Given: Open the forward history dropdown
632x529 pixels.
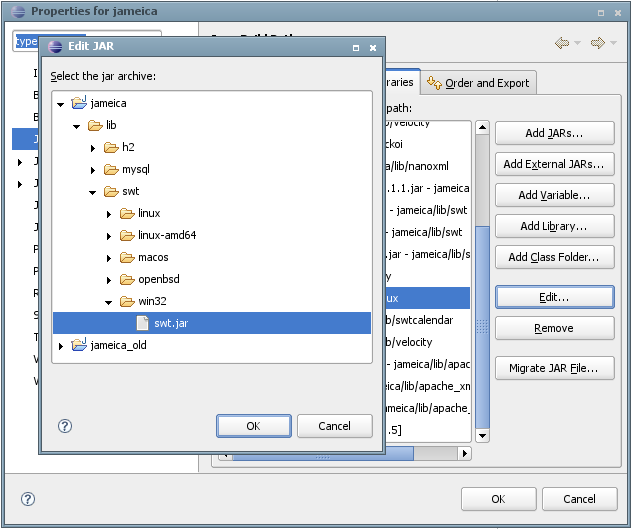Looking at the screenshot, I should [613, 43].
